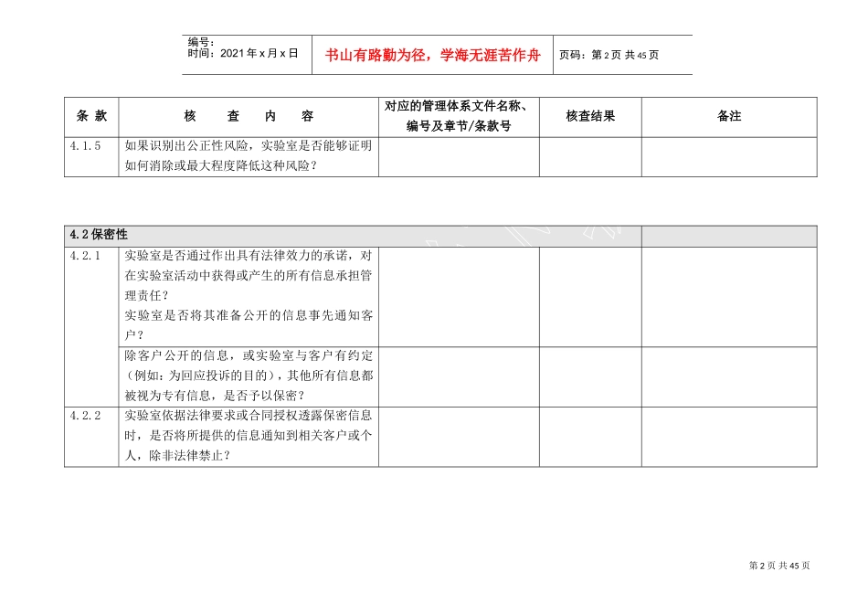Click the date text '时间:2021年x月x日'
This screenshot has height=614, width=868.
point(243,53)
